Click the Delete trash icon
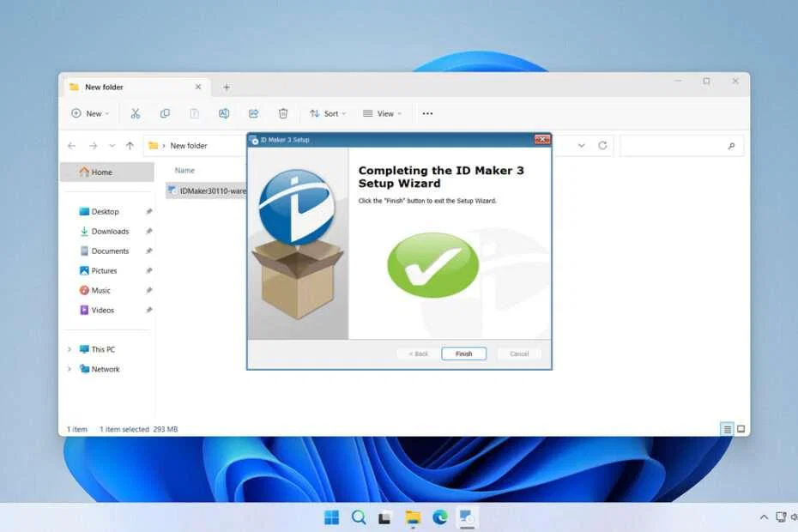 point(283,113)
